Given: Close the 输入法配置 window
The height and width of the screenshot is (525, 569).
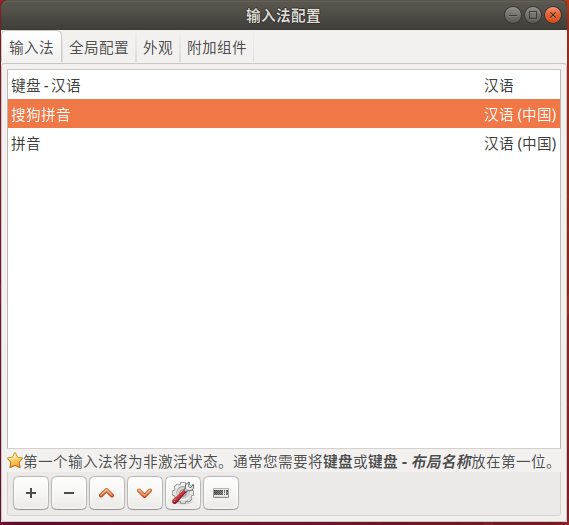Looking at the screenshot, I should (x=553, y=15).
